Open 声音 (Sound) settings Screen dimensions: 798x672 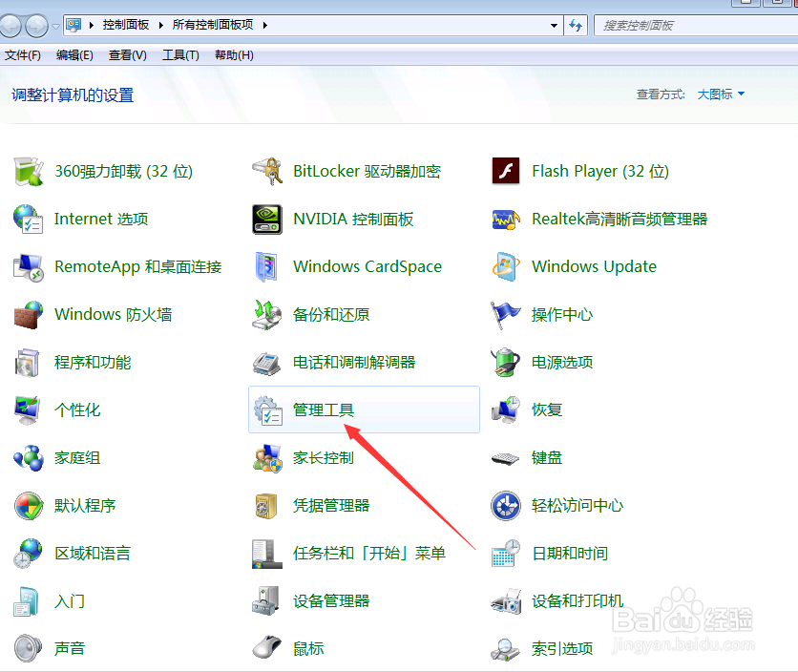[x=70, y=648]
